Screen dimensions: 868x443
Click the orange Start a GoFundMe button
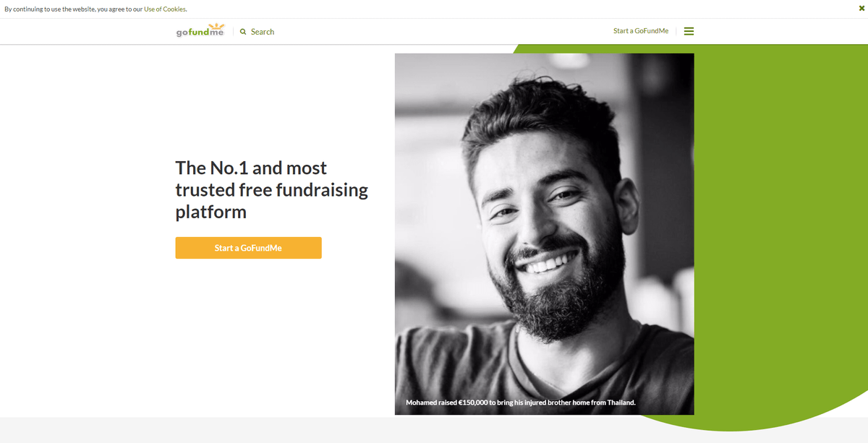248,248
